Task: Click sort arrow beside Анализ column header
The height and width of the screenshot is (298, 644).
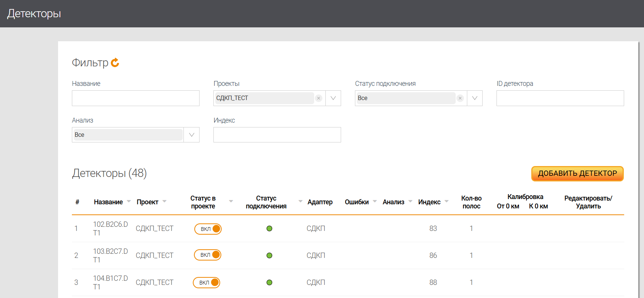Action: (x=410, y=202)
